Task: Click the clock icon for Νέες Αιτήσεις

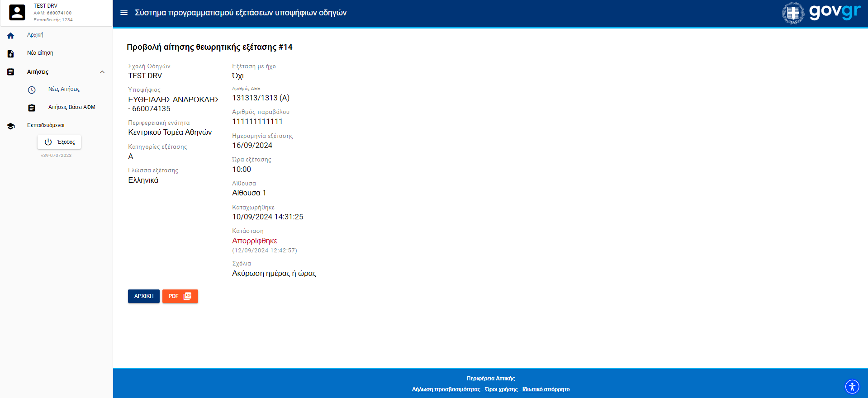Action: [32, 90]
